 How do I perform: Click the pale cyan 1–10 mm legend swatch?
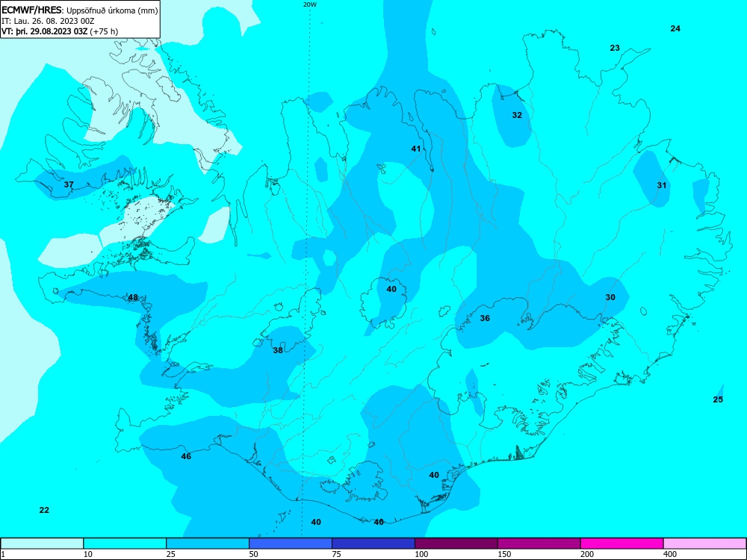(x=42, y=544)
